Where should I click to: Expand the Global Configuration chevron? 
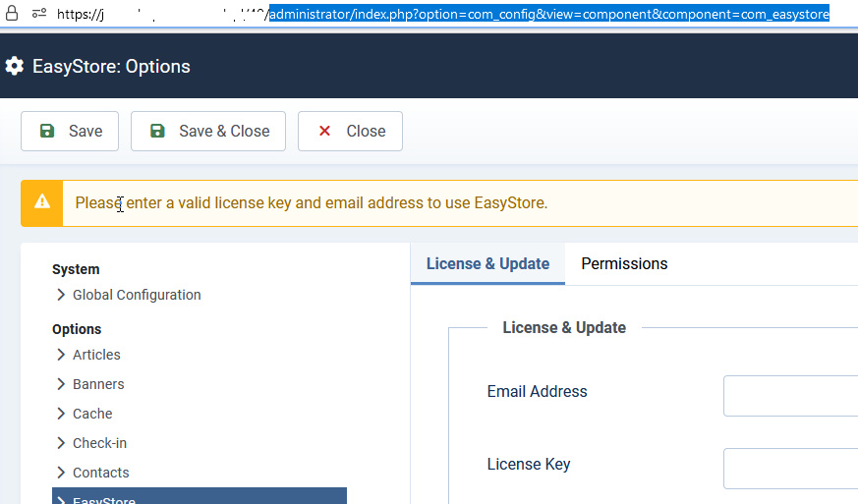click(x=61, y=295)
